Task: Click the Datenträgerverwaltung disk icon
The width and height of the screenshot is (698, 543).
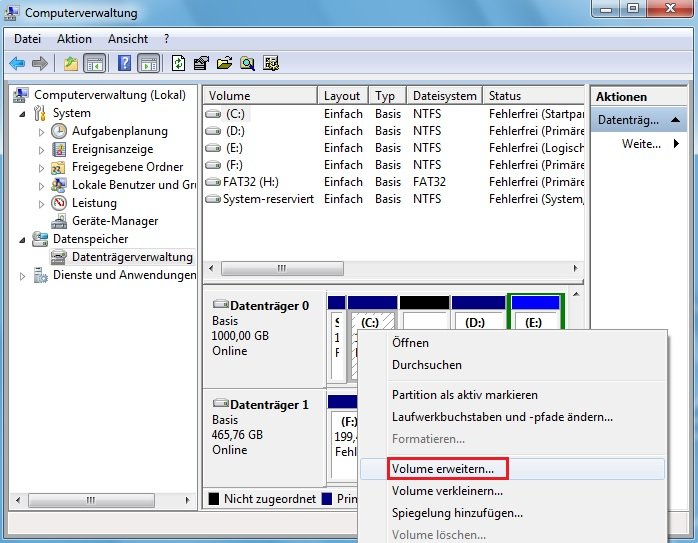Action: tap(59, 257)
